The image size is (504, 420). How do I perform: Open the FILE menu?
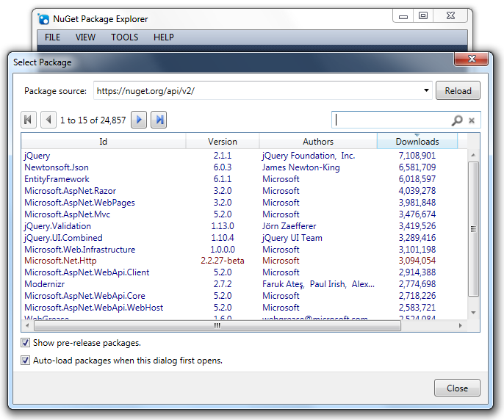tap(52, 37)
